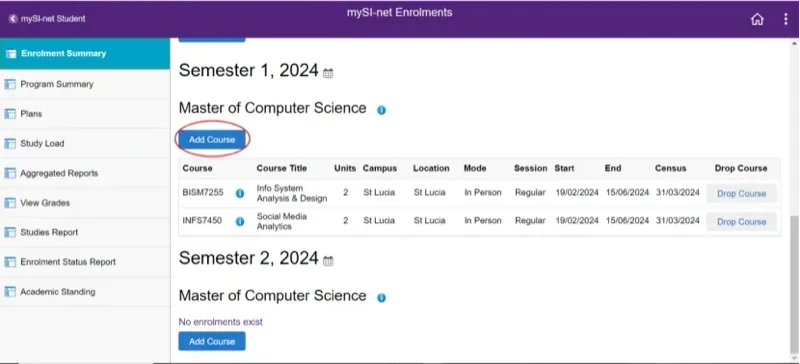Click the info icon beside Semester 2 Master of Computer Science
This screenshot has height=364, width=800.
(x=381, y=298)
